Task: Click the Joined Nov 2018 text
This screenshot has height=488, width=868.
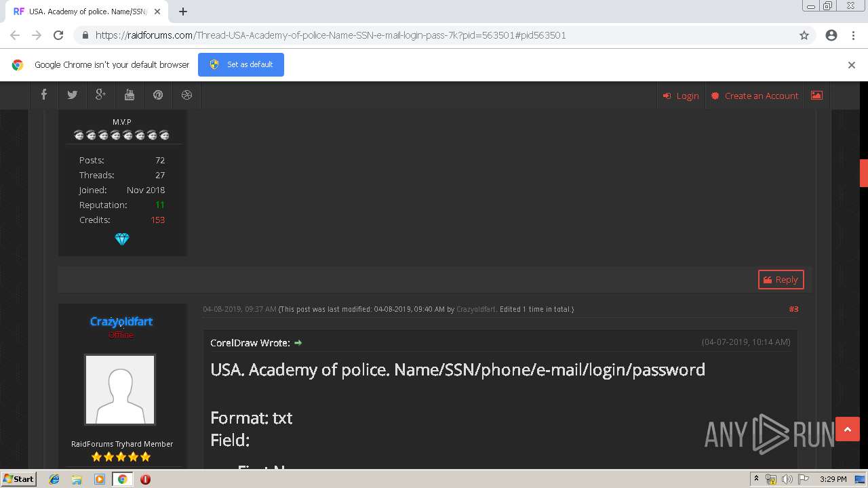Action: [122, 190]
